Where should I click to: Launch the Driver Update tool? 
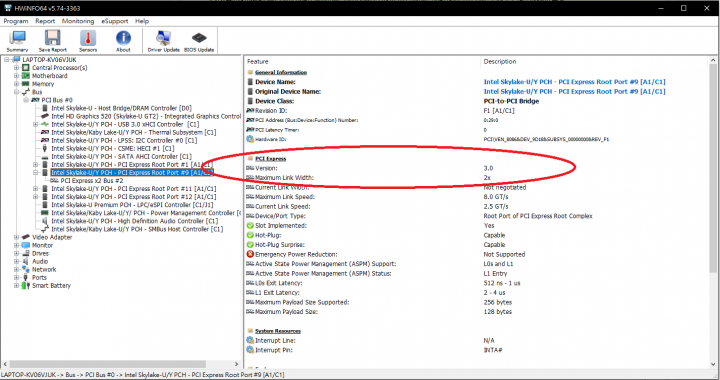(163, 41)
